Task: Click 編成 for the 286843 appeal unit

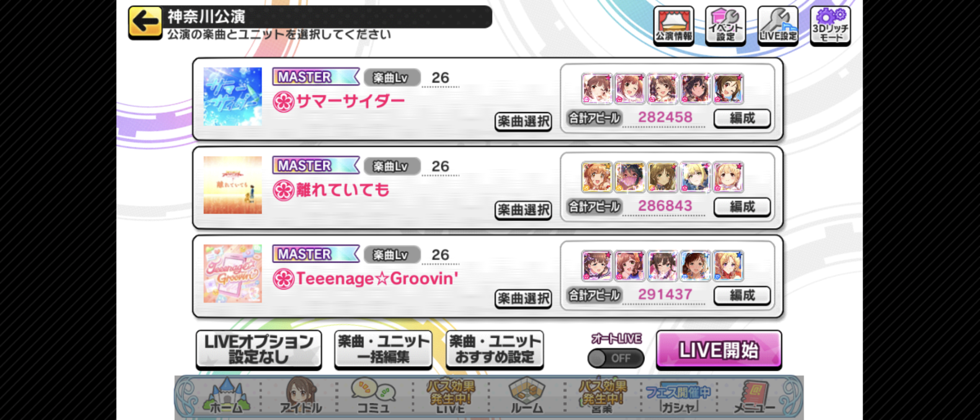Action: [742, 207]
